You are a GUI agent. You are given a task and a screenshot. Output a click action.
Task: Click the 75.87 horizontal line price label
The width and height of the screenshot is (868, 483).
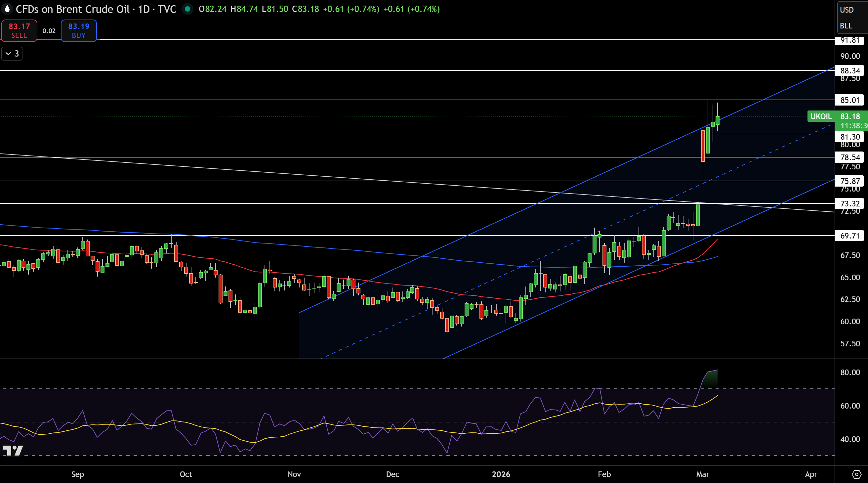point(849,181)
